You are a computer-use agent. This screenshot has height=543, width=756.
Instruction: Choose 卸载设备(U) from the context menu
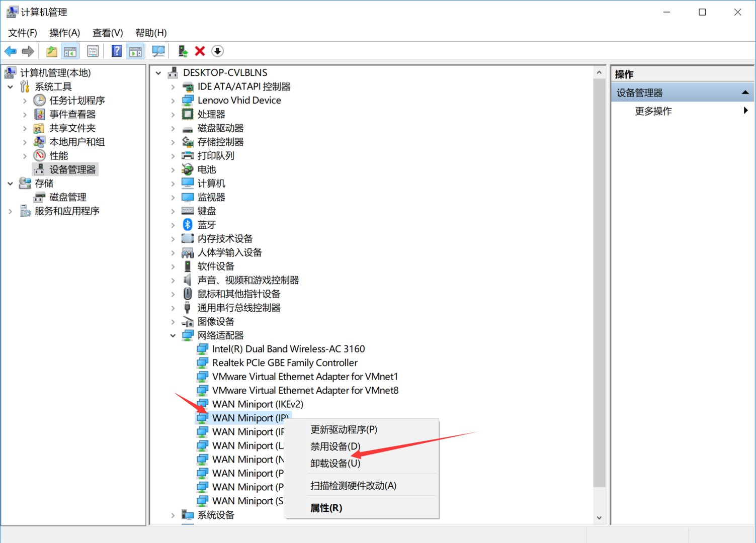click(x=335, y=463)
